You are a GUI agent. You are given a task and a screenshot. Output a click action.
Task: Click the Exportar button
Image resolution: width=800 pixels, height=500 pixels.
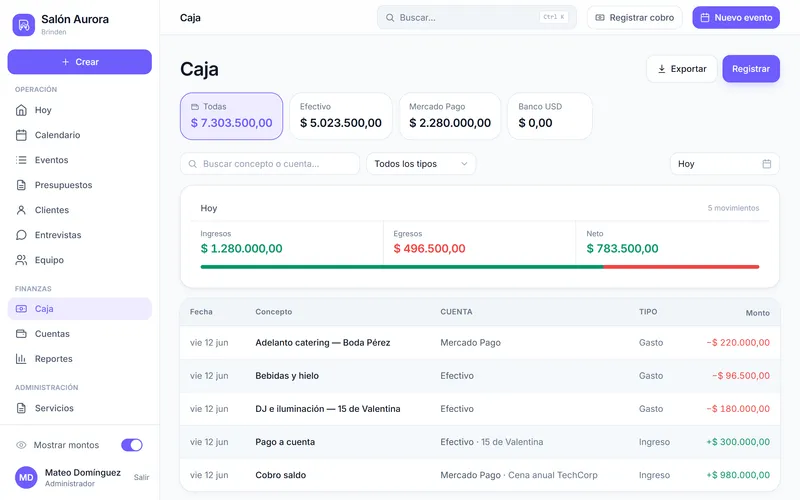pyautogui.click(x=682, y=69)
